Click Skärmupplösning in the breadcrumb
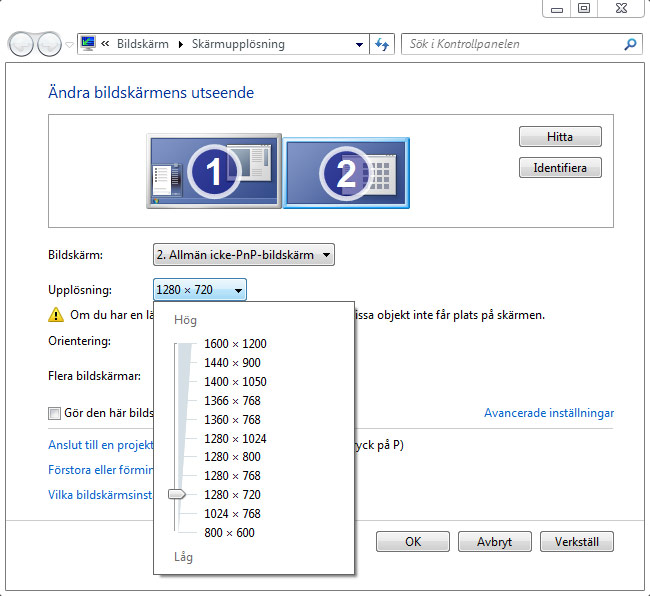The height and width of the screenshot is (596, 650). [x=238, y=45]
